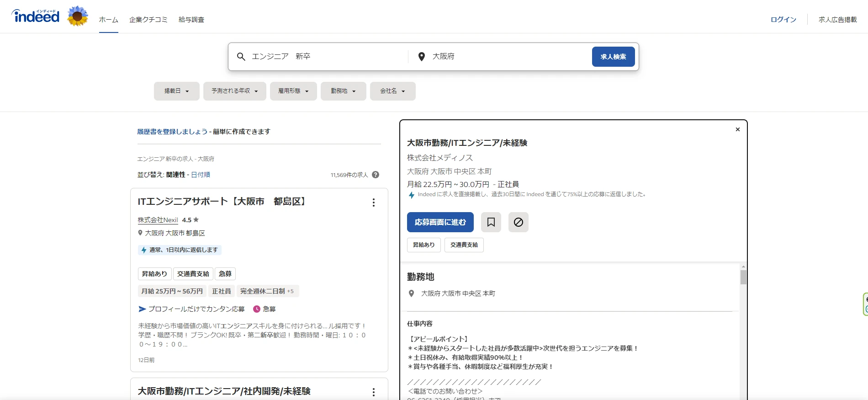Sort results by 日付順
The width and height of the screenshot is (868, 400).
(x=201, y=175)
